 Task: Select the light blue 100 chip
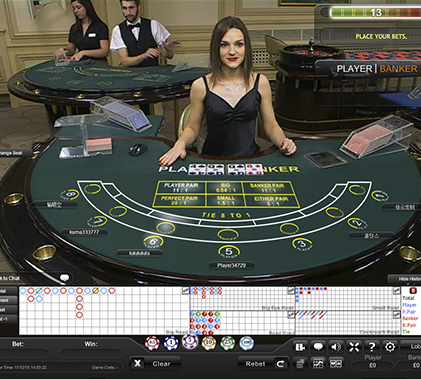pyautogui.click(x=246, y=343)
